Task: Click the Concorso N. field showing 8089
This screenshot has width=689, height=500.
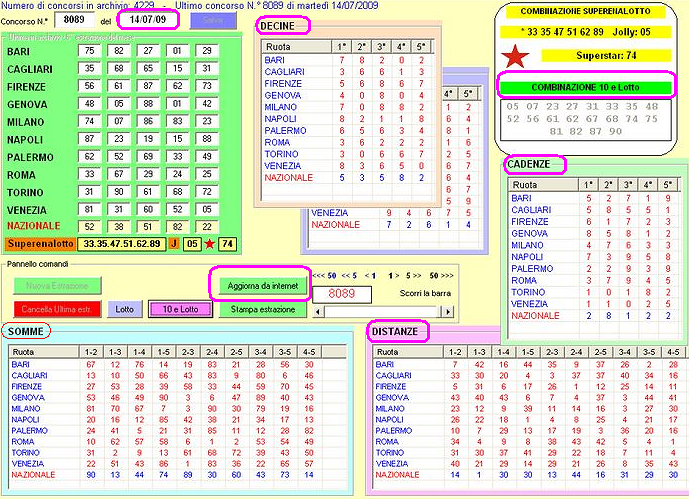Action: click(x=74, y=20)
